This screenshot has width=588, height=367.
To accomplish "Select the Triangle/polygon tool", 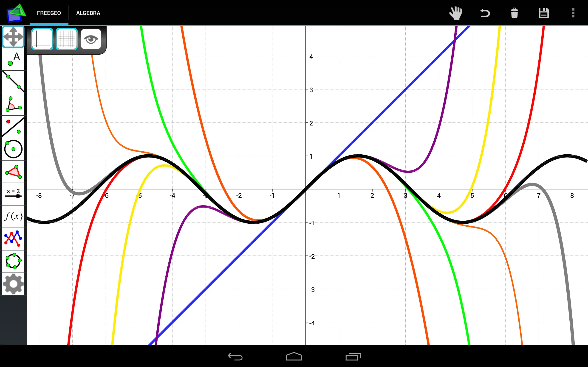I will coord(13,171).
